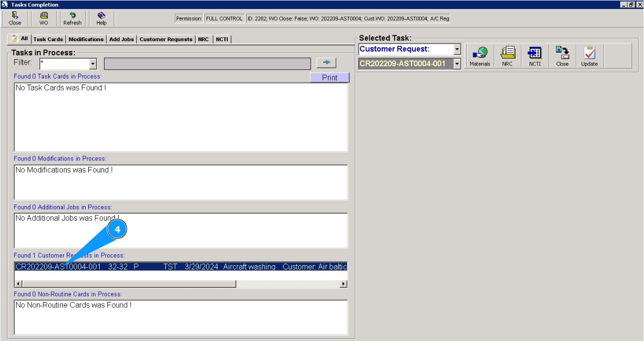This screenshot has height=341, width=644.
Task: Minimize the Tasks Completion window
Action: tap(623, 4)
